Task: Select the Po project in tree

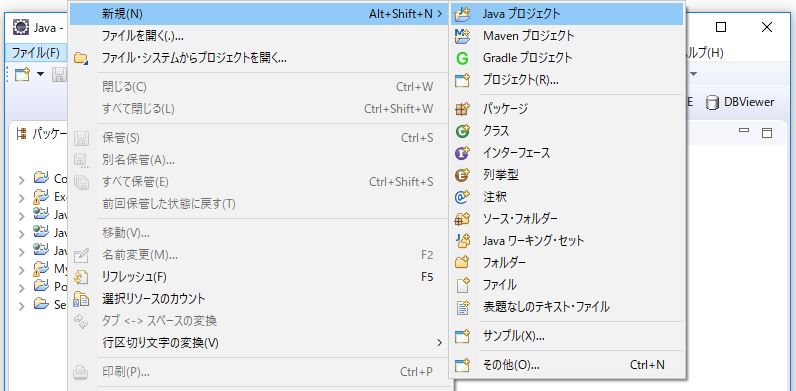Action: [x=51, y=286]
